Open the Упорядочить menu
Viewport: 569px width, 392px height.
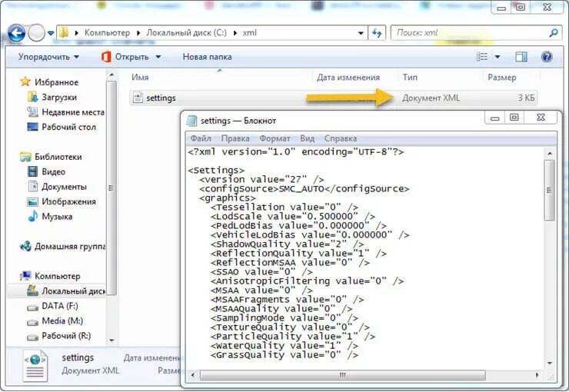click(x=48, y=57)
